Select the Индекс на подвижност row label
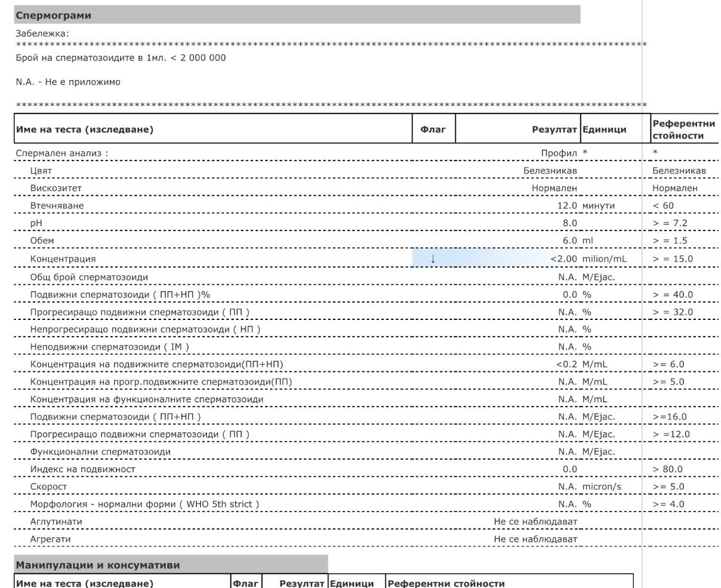The width and height of the screenshot is (721, 588). (x=83, y=469)
